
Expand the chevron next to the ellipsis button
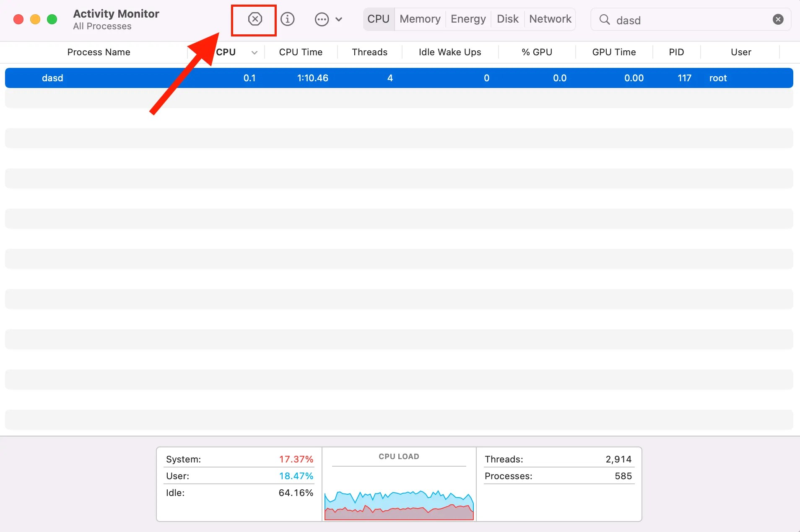point(339,19)
